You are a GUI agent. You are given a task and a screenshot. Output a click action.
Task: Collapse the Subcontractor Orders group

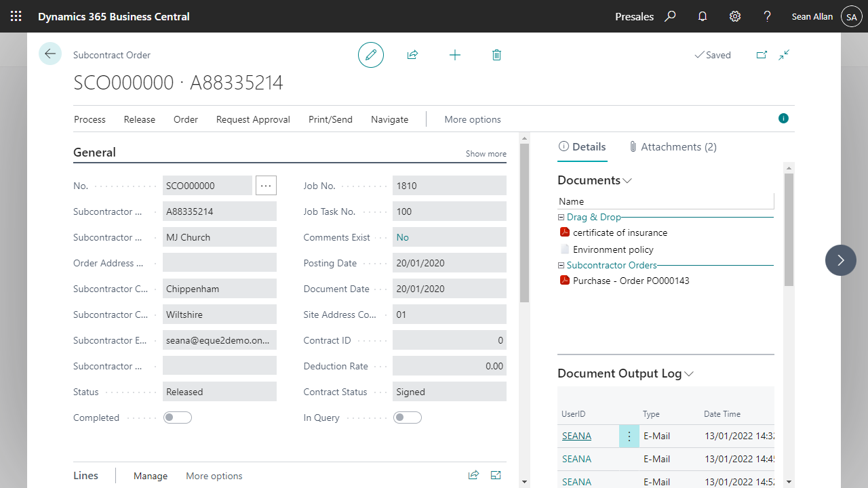pyautogui.click(x=561, y=266)
